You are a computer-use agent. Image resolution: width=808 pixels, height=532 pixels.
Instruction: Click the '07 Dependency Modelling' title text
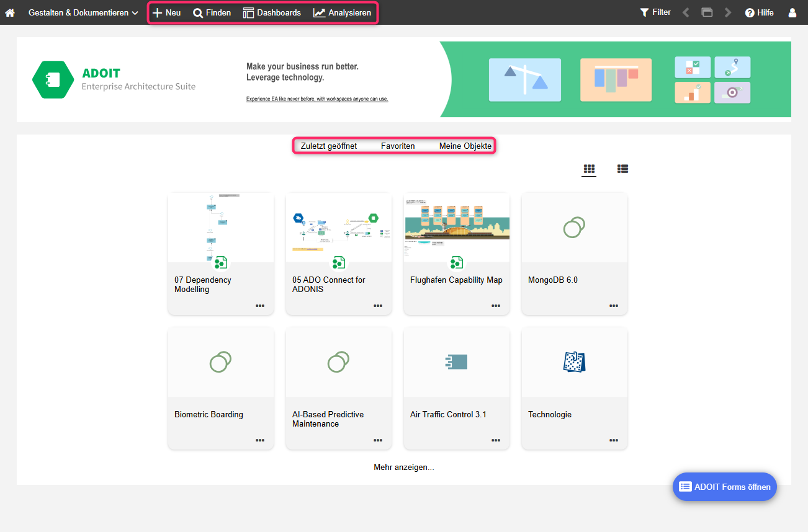pos(203,285)
